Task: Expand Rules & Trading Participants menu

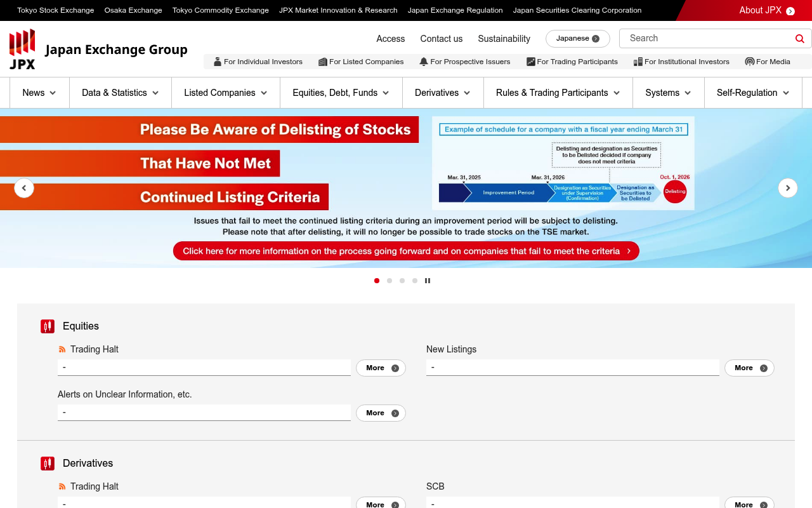Action: (558, 93)
